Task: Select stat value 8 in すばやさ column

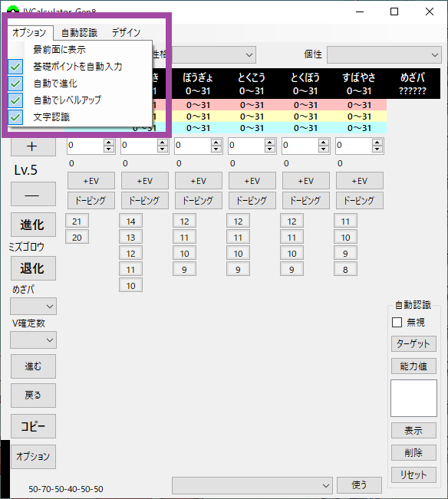Action: [x=345, y=270]
